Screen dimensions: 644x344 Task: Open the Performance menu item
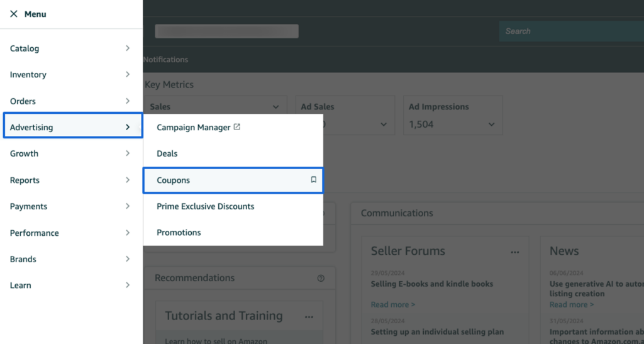click(72, 233)
